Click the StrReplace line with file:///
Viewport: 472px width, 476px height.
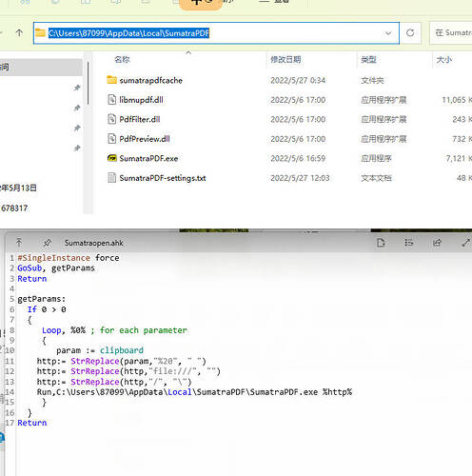tap(128, 371)
